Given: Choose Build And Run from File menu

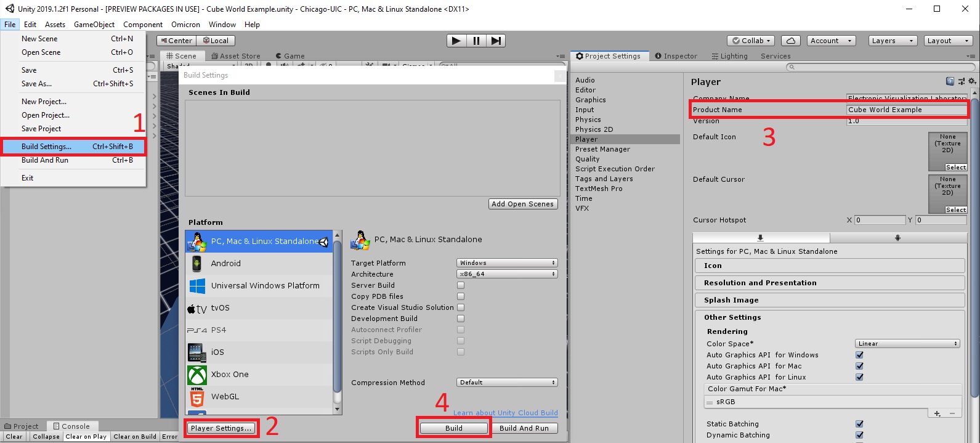Looking at the screenshot, I should point(73,160).
